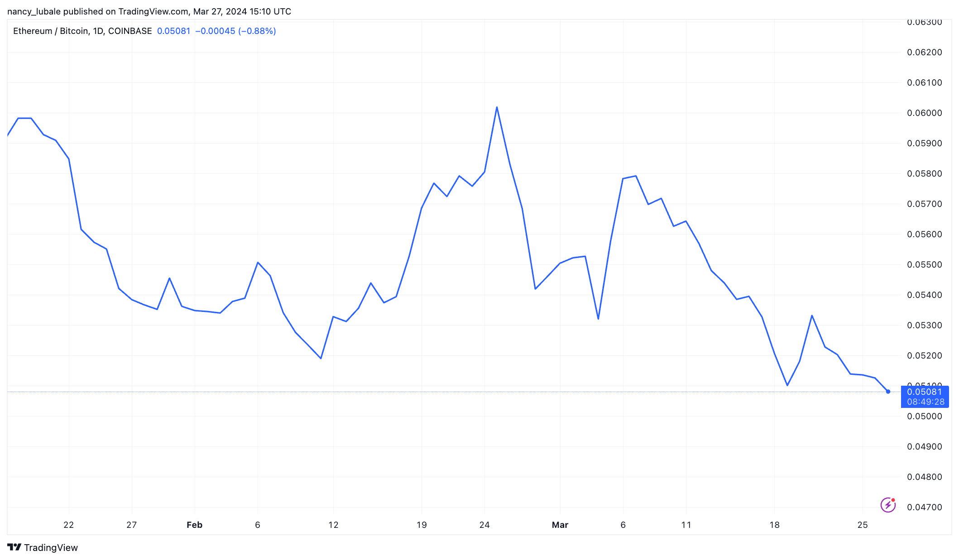Viewport: 959px width, 560px height.
Task: Click date label 25 on the time axis
Action: (x=862, y=525)
